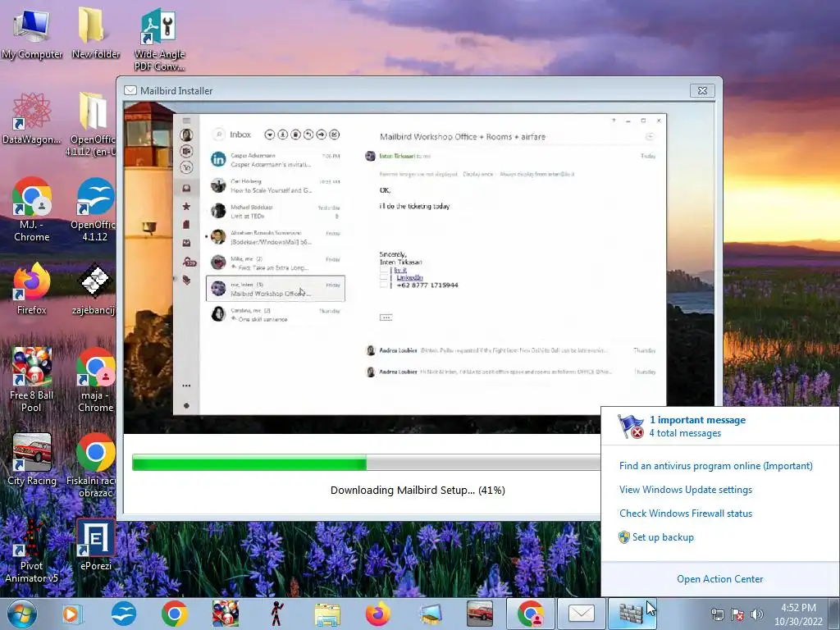The image size is (840, 630).
Task: Click Open Action Center link
Action: pyautogui.click(x=720, y=578)
